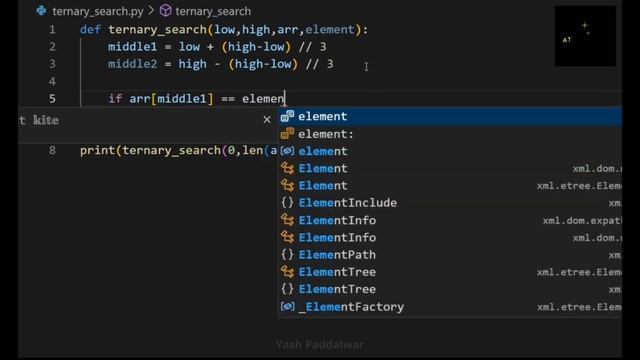640x360 pixels.
Task: Click the class icon beside ElementInfo from xml.dom.expat
Action: coord(287,220)
